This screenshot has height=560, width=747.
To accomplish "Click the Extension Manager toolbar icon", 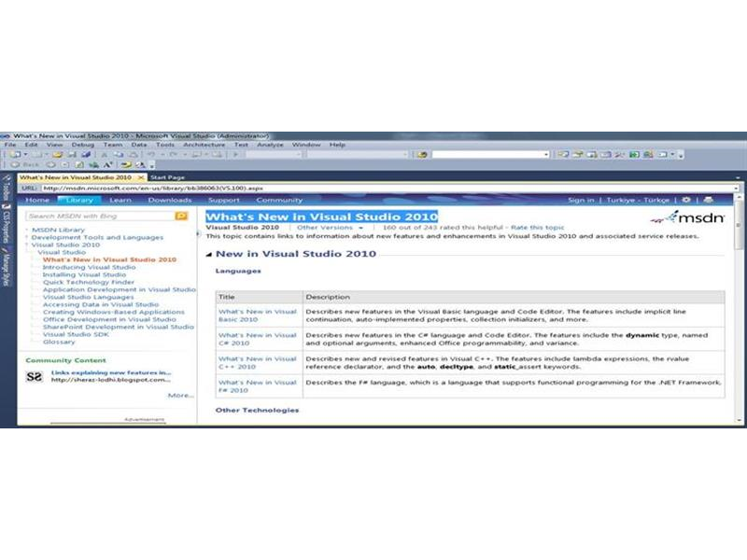I will point(648,155).
